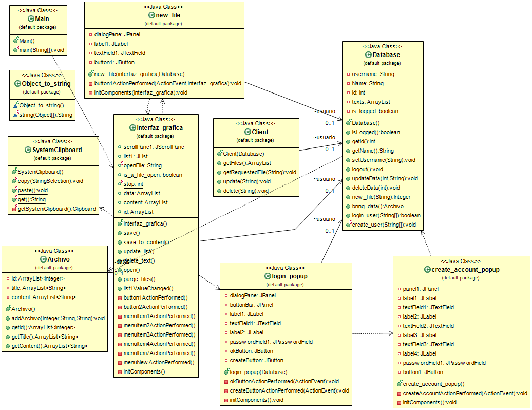Select the 'is_logged: boolean' field

point(375,111)
